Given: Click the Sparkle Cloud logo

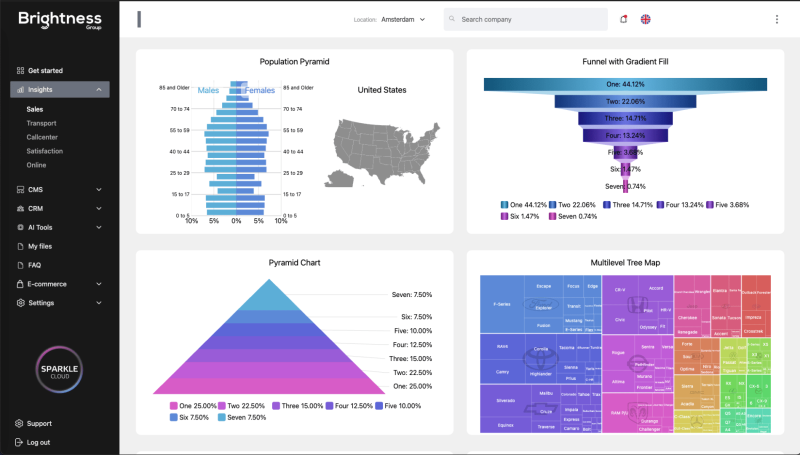Looking at the screenshot, I should [59, 370].
